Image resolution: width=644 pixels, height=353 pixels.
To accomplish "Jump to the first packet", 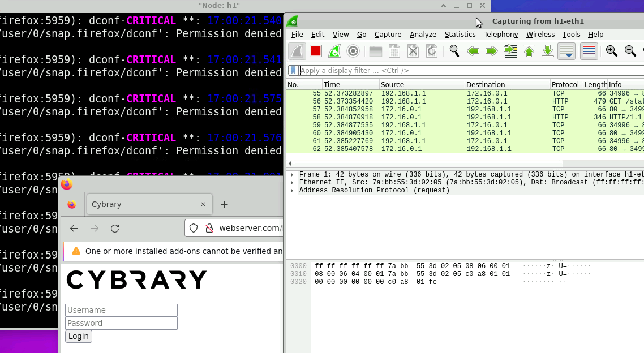I will (529, 51).
